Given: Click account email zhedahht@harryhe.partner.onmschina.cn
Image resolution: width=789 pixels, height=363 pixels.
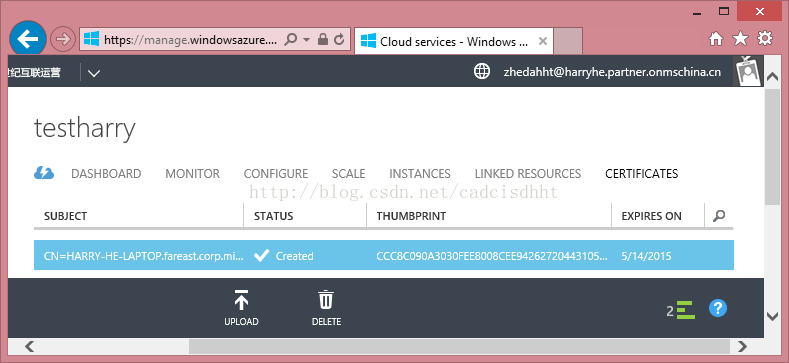Looking at the screenshot, I should (x=612, y=72).
